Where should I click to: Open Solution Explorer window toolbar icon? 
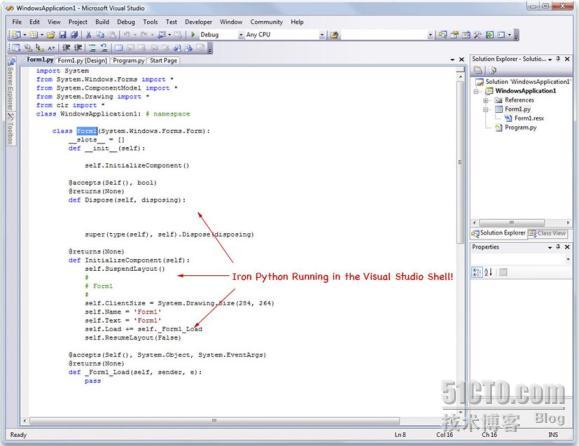click(x=442, y=35)
